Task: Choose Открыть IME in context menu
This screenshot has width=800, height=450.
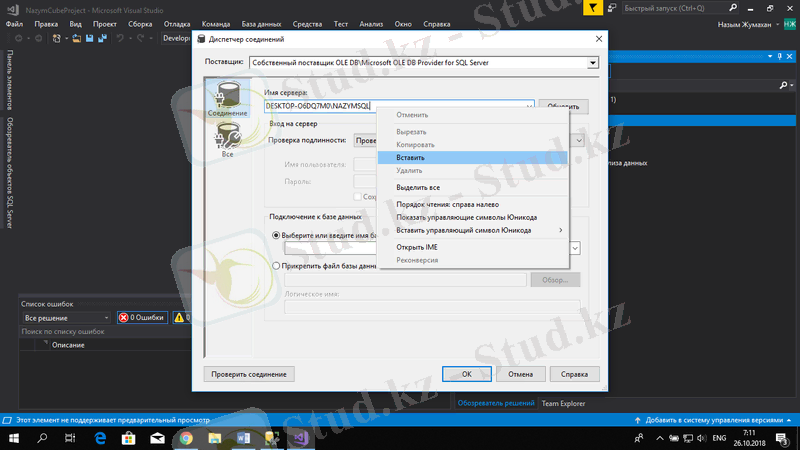Action: click(473, 247)
